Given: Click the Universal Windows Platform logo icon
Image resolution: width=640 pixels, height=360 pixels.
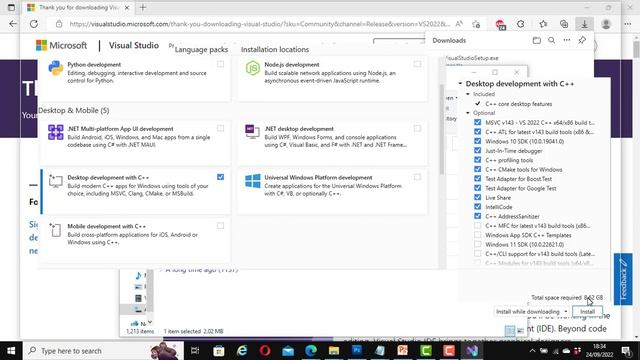Looking at the screenshot, I should (253, 181).
